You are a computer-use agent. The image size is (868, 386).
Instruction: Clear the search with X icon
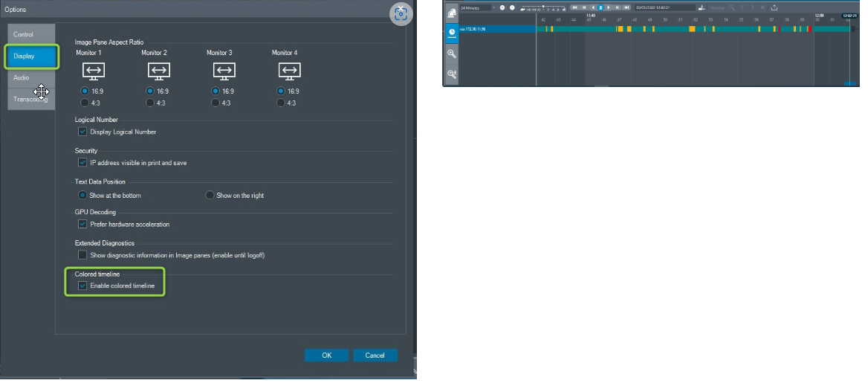(762, 7)
